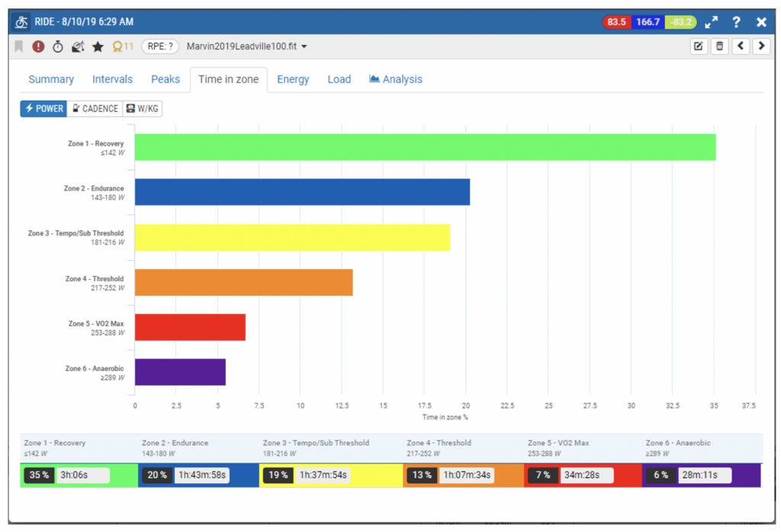
Task: Click the 13 % Zone 4 percentage label
Action: [x=422, y=475]
